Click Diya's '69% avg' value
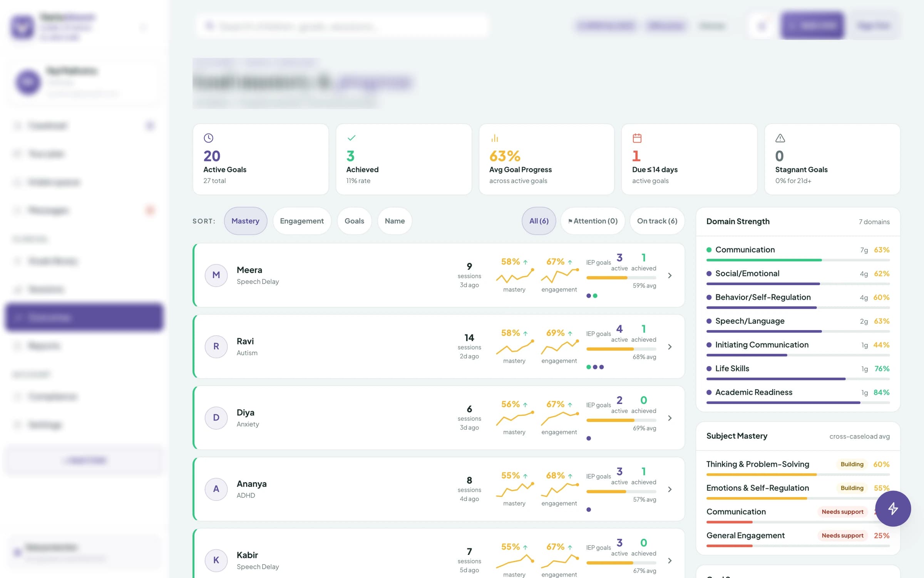 pyautogui.click(x=644, y=428)
